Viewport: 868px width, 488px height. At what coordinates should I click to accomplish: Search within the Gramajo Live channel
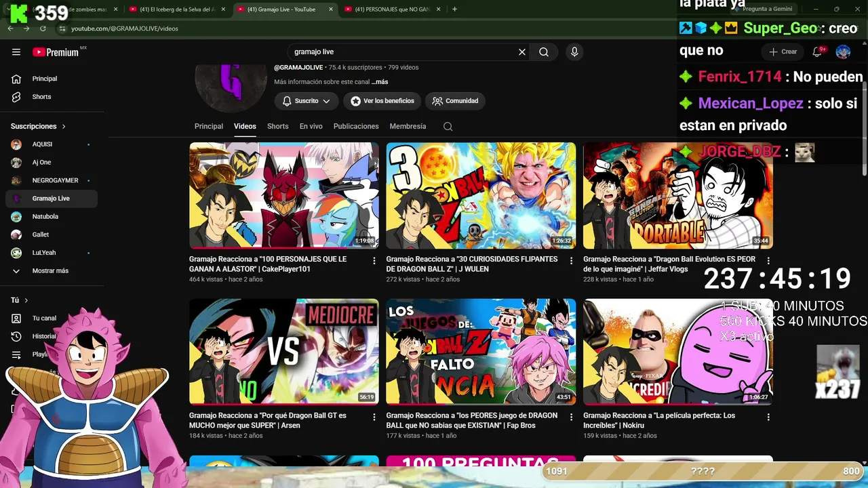[x=448, y=127]
